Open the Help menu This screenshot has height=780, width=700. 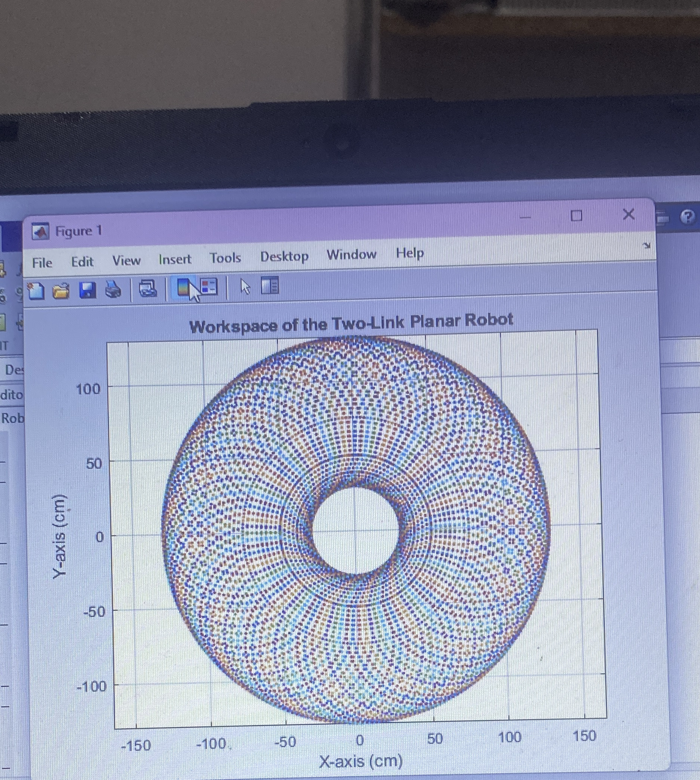(x=410, y=253)
